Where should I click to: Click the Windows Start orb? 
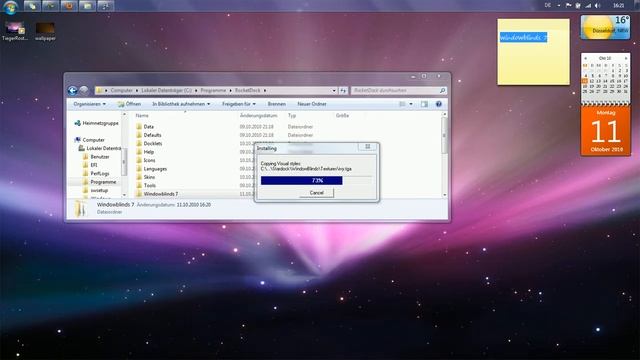(10, 6)
